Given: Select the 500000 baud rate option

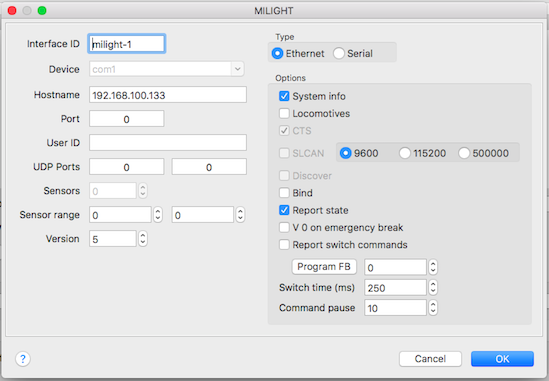Looking at the screenshot, I should click(464, 153).
